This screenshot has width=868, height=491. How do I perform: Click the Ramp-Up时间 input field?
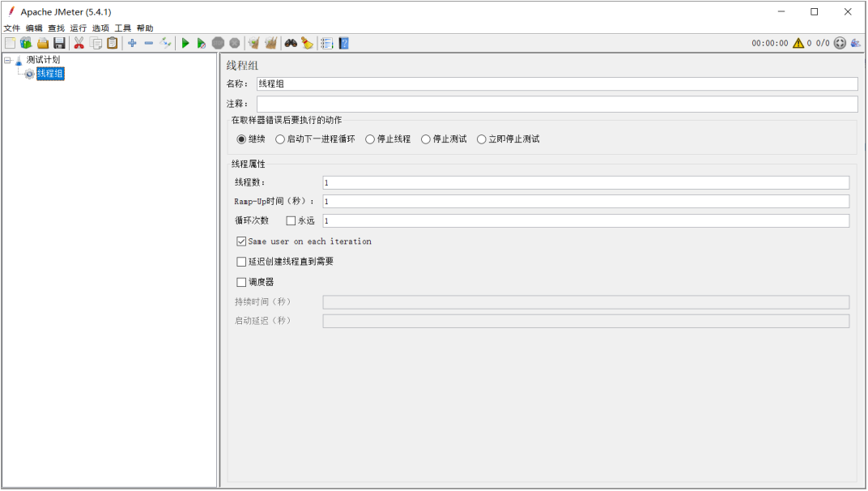(x=585, y=201)
